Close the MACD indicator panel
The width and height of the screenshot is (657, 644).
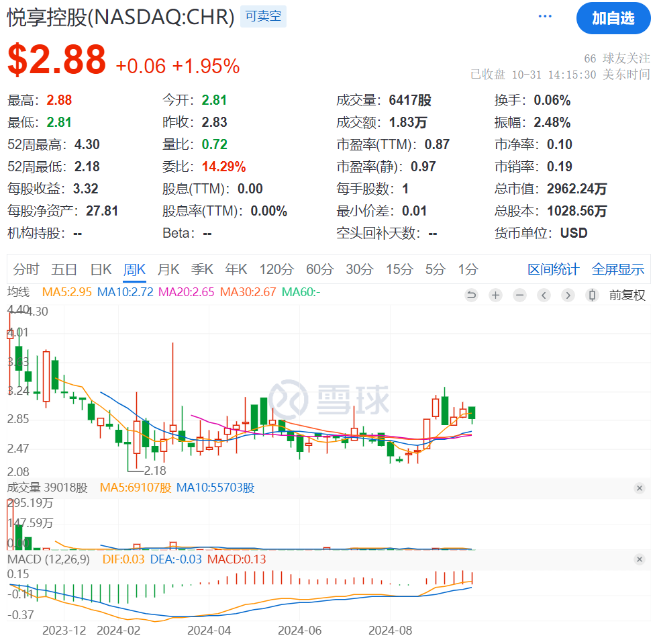(x=640, y=559)
